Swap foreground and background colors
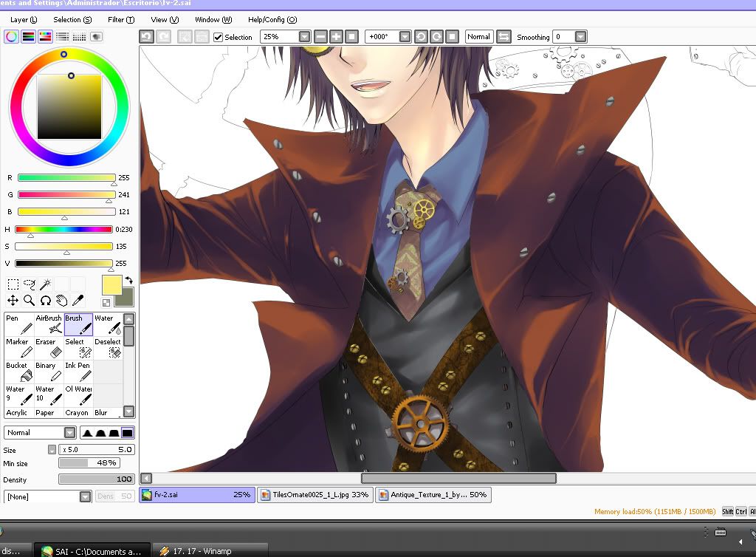The height and width of the screenshot is (557, 756). pyautogui.click(x=128, y=281)
